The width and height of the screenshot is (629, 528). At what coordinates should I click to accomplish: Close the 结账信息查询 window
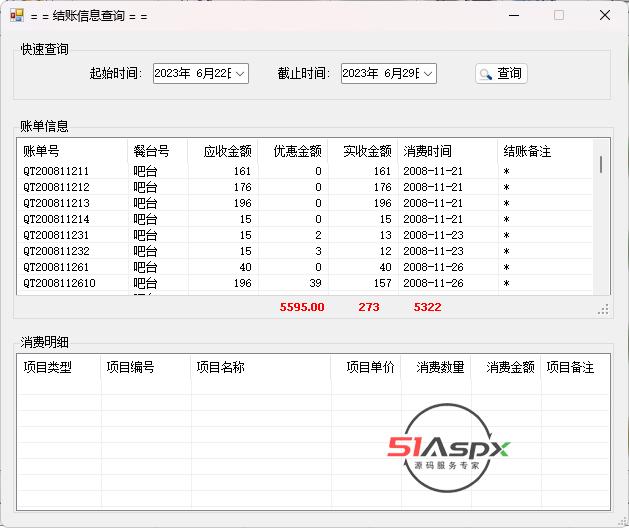(605, 15)
